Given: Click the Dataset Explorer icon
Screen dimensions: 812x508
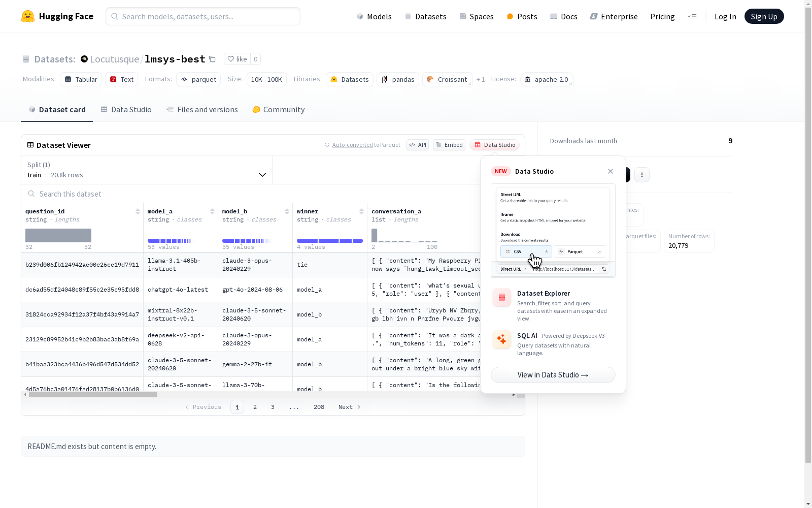Looking at the screenshot, I should [x=502, y=298].
